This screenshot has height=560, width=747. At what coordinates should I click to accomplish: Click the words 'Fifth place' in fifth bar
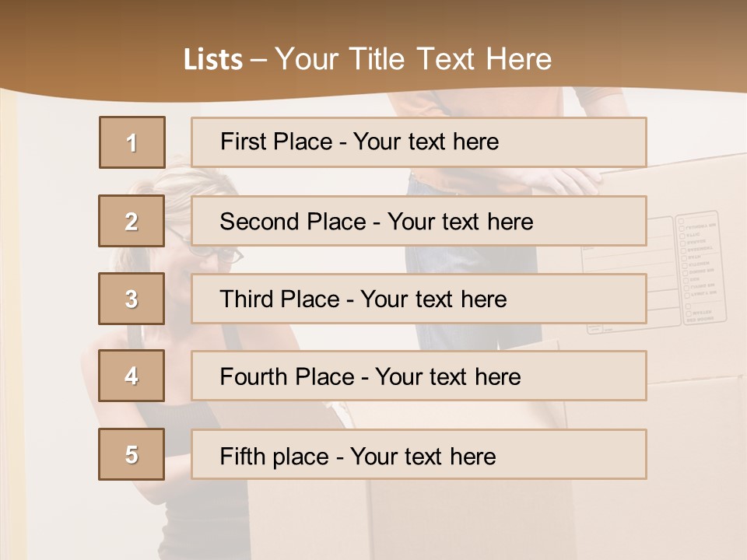point(275,457)
